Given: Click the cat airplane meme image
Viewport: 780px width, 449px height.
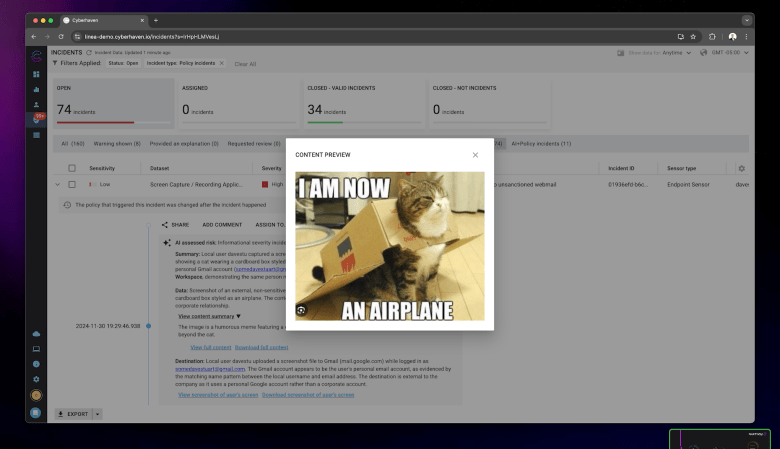Looking at the screenshot, I should 390,246.
